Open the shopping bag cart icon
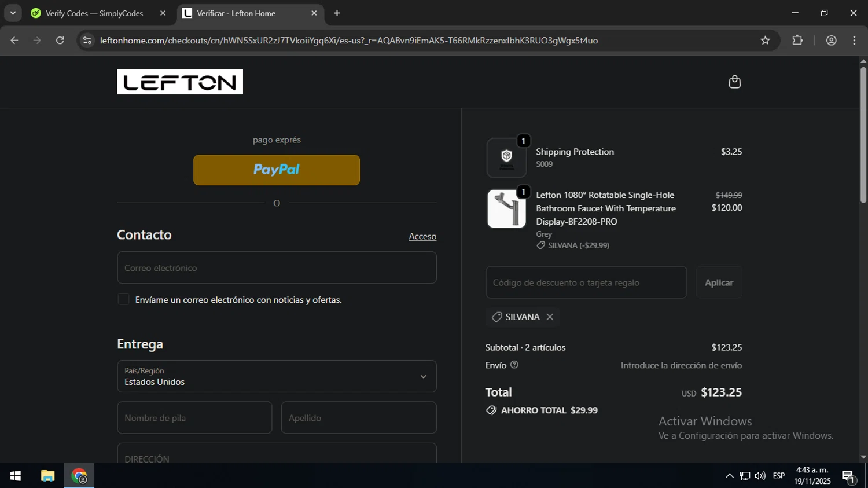Screen dimensions: 868x488 734,82
